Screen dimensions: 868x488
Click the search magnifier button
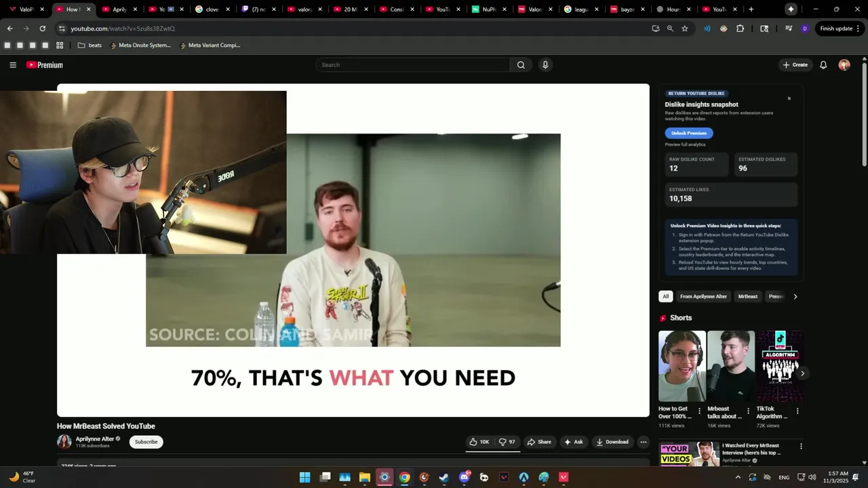click(x=521, y=65)
